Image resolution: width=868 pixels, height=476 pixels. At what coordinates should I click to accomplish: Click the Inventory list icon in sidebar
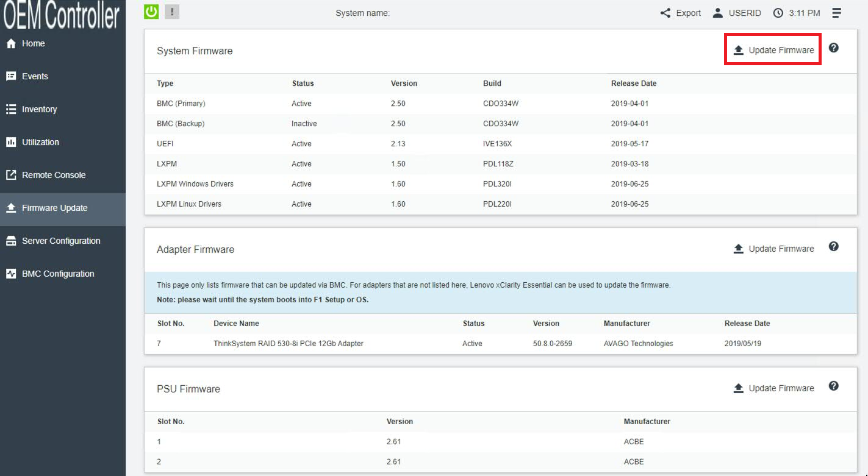pyautogui.click(x=10, y=109)
